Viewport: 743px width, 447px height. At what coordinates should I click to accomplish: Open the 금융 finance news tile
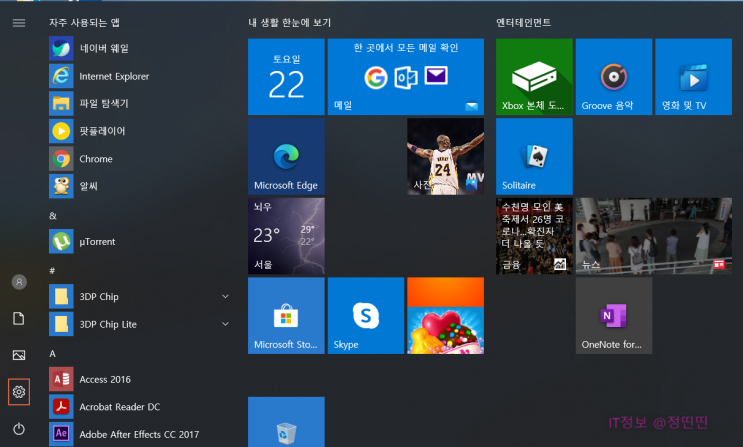(x=534, y=236)
